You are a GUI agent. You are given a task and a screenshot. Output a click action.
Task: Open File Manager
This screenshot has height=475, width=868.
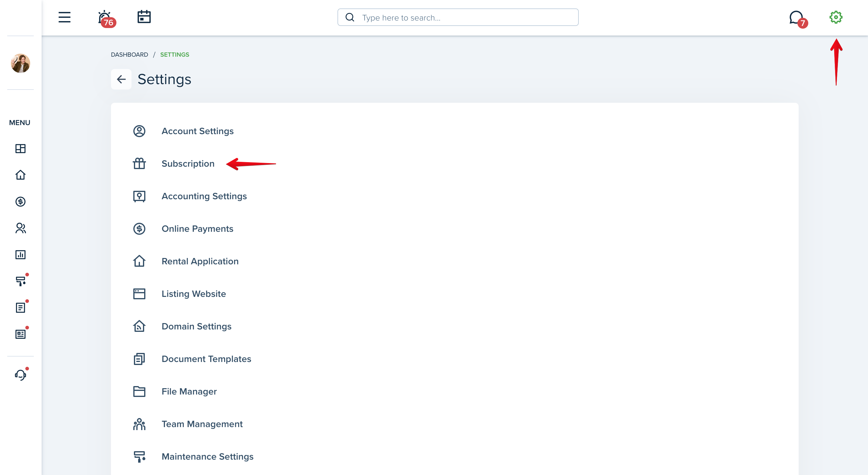189,392
